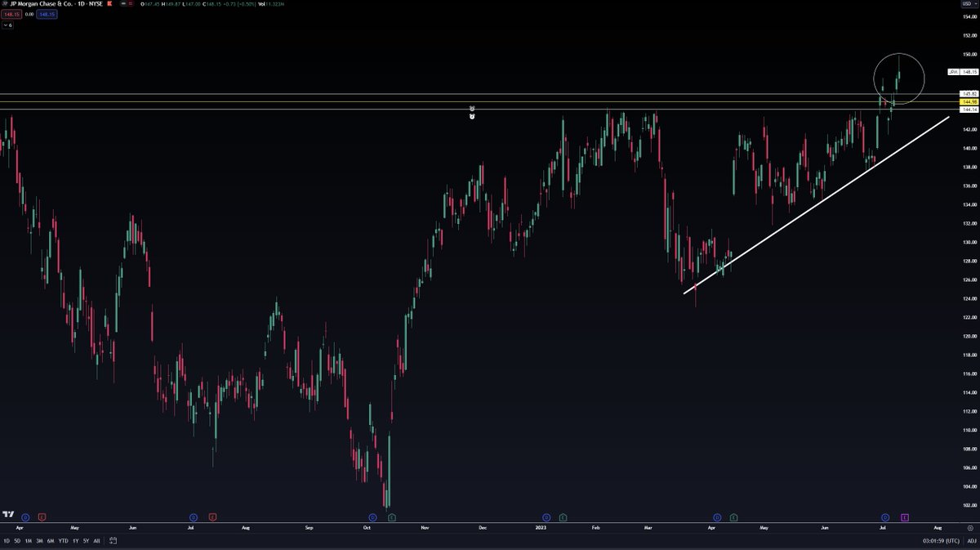980x550 pixels.
Task: Select the 144.14 horizontal line price label
Action: pyautogui.click(x=969, y=110)
